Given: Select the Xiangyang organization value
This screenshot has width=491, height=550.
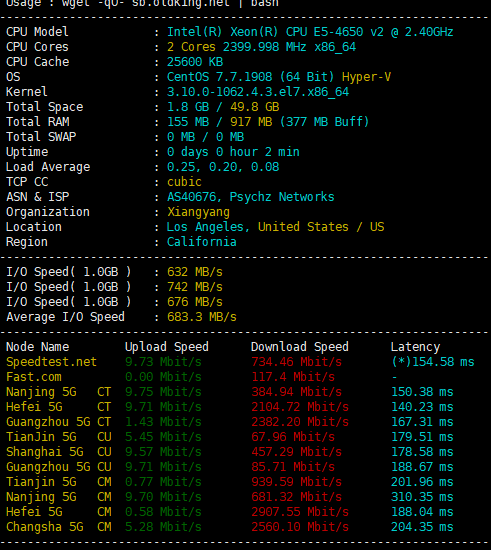Looking at the screenshot, I should tap(198, 212).
